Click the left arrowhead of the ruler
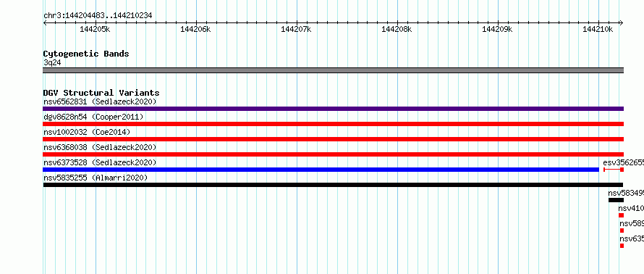644x274 pixels. (45, 22)
